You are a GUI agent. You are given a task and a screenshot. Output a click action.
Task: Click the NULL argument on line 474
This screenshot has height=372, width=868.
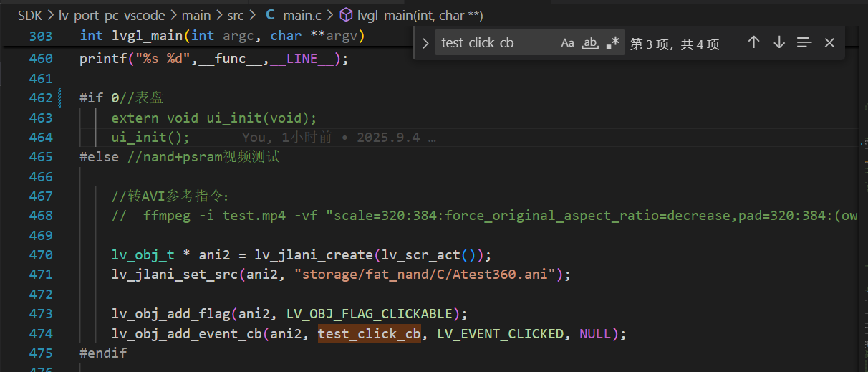point(595,333)
